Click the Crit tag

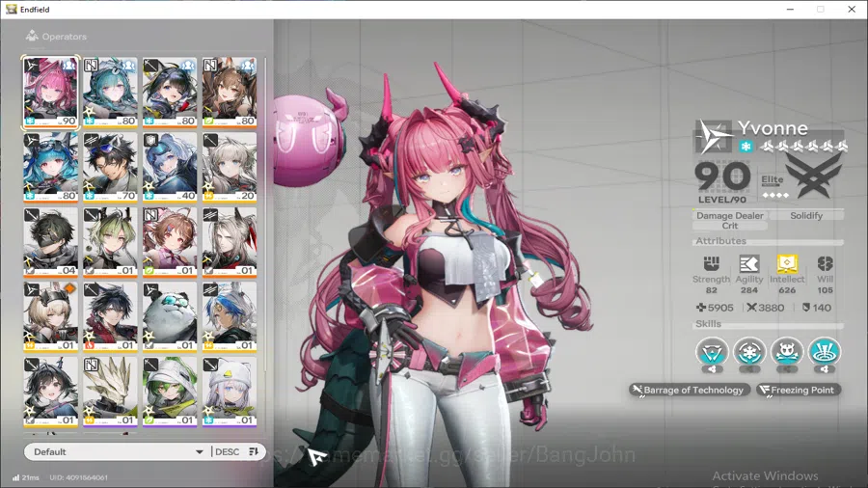tap(730, 226)
